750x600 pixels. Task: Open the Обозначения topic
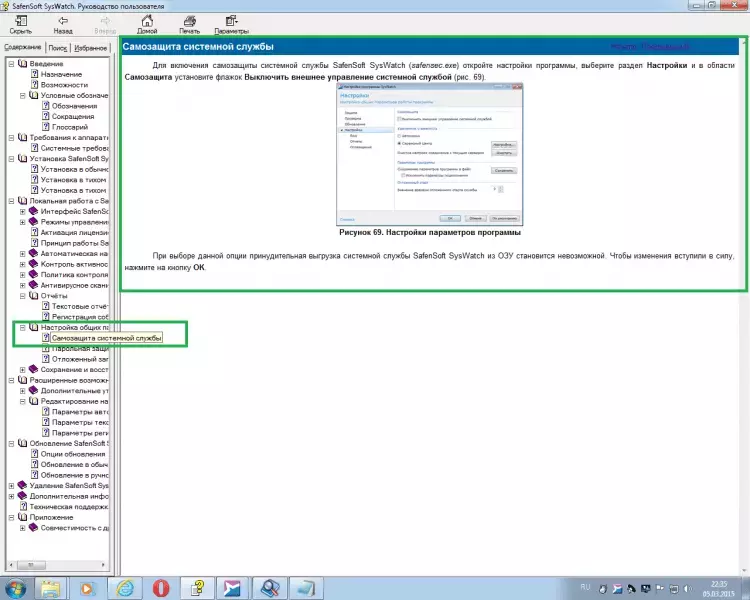[74, 106]
